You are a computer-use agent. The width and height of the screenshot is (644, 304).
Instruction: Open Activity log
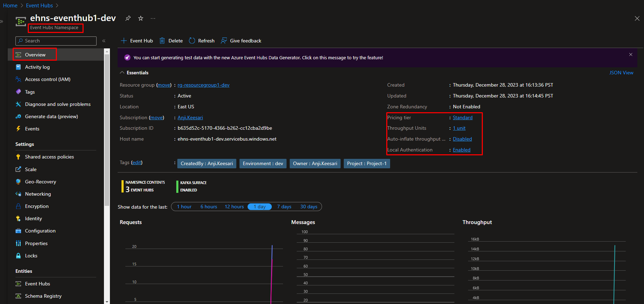(x=56, y=67)
